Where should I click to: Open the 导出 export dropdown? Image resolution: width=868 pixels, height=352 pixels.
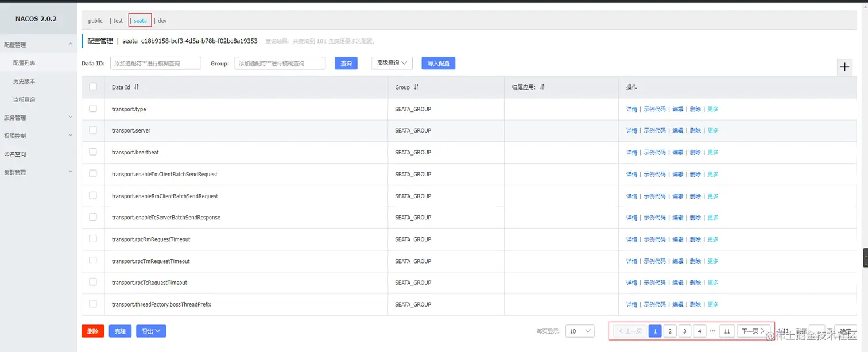tap(151, 331)
